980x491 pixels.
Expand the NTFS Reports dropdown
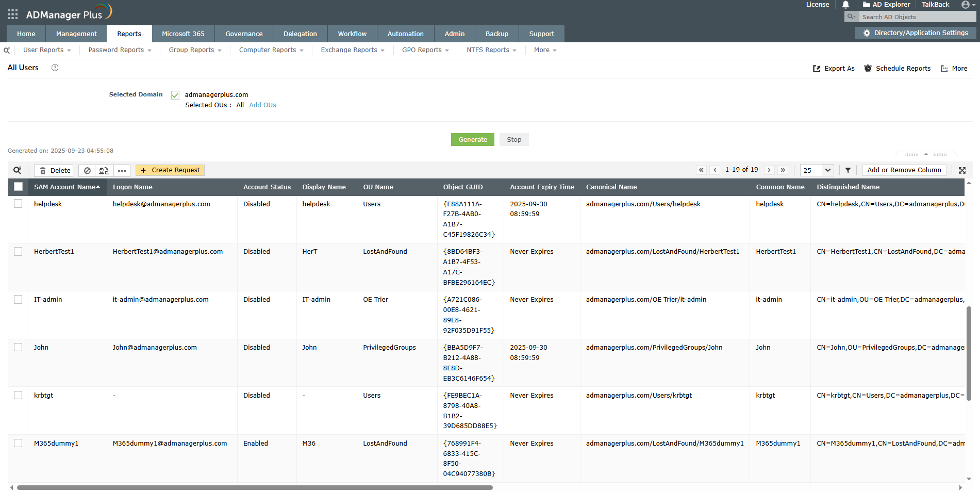[491, 50]
